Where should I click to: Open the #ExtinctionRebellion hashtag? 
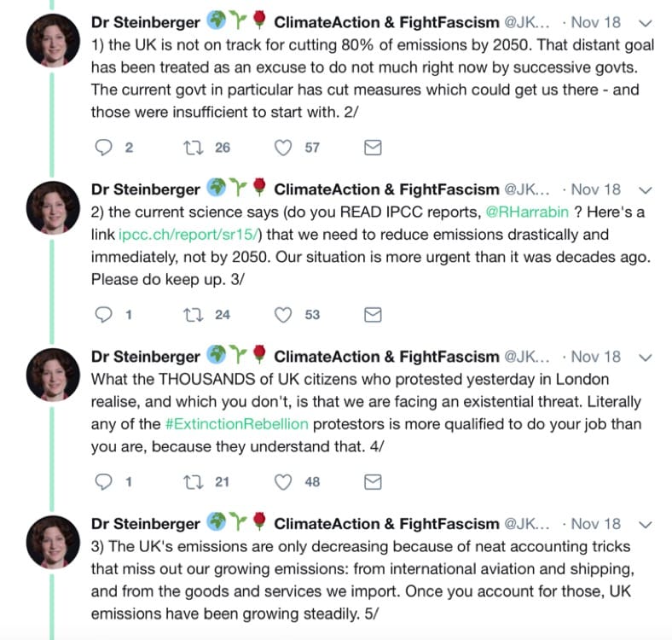coord(236,424)
